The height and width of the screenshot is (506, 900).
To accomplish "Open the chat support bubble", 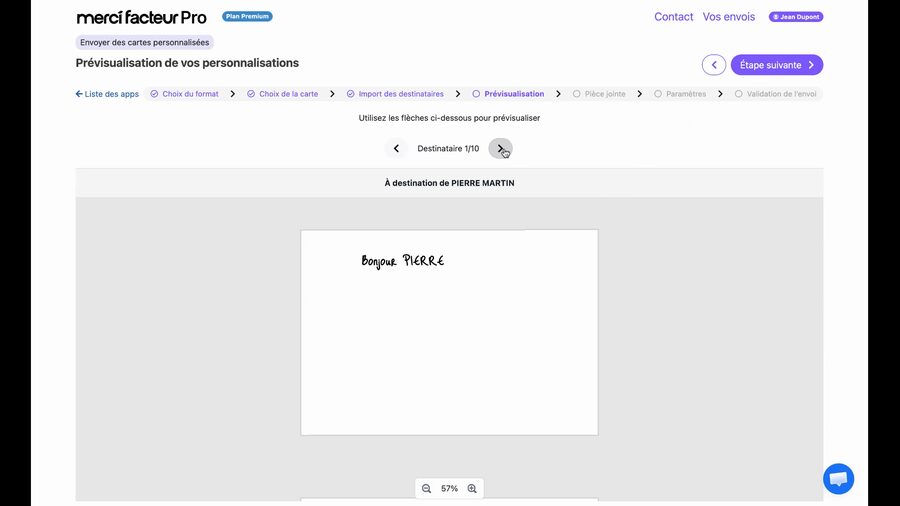I will pos(839,479).
